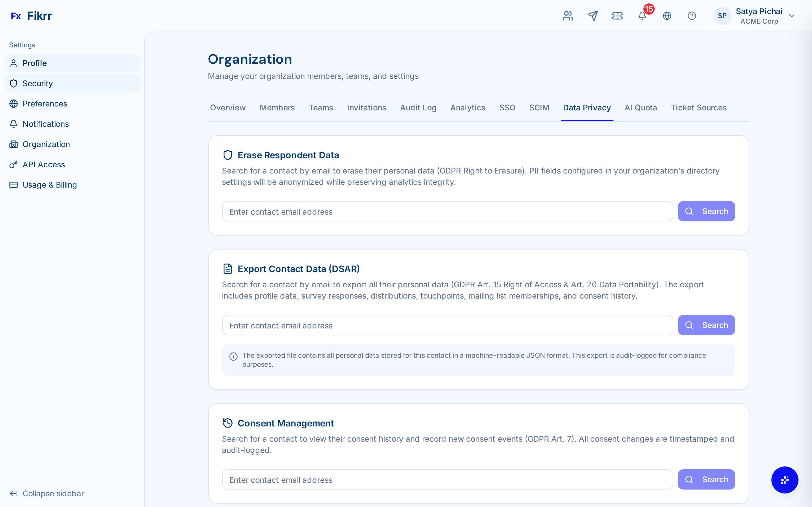812x507 pixels.
Task: Open the SCIM tab
Action: (539, 108)
